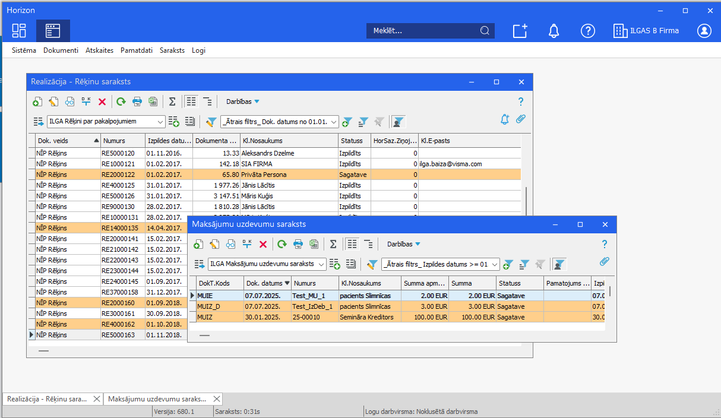This screenshot has height=418, width=721.
Task: Toggle the filter funnel icon in Rēķinu saraksts
Action: click(211, 122)
